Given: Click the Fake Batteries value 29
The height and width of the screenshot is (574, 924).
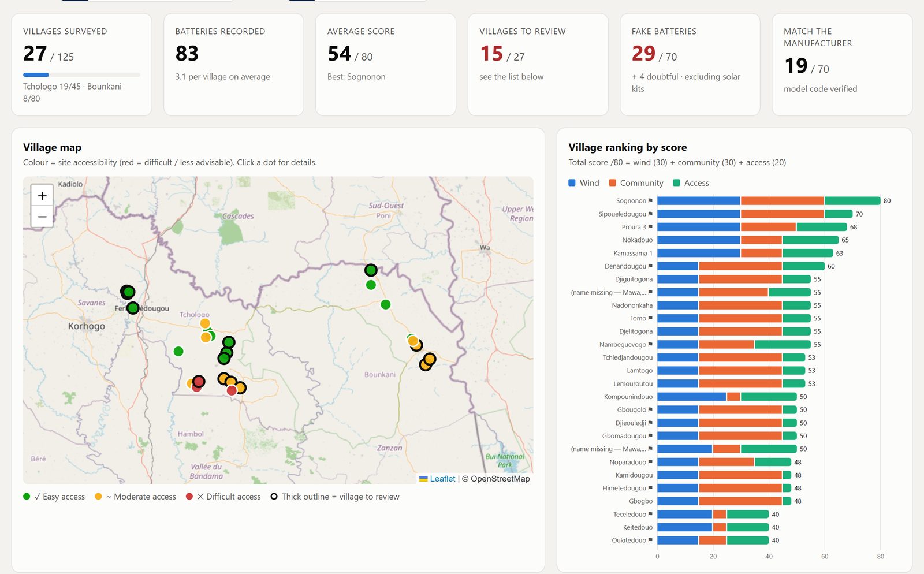Looking at the screenshot, I should [x=643, y=54].
